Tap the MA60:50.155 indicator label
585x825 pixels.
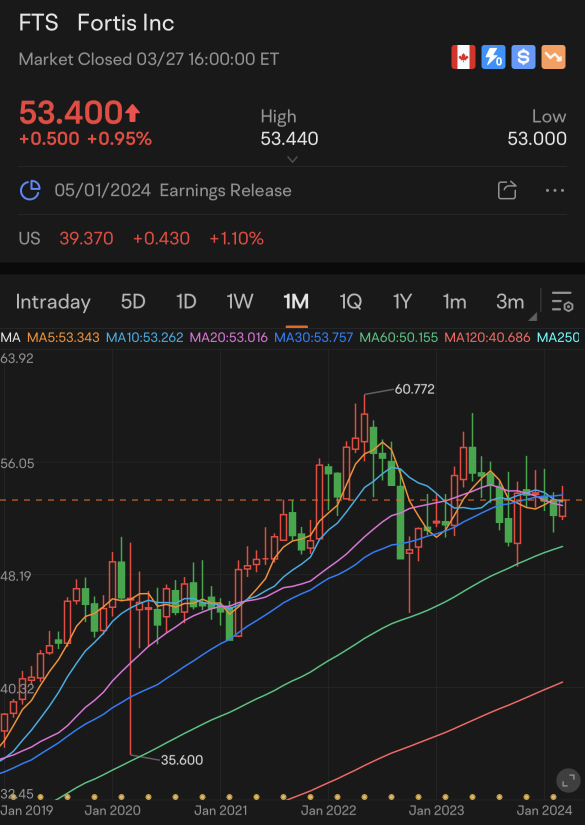[x=398, y=337]
